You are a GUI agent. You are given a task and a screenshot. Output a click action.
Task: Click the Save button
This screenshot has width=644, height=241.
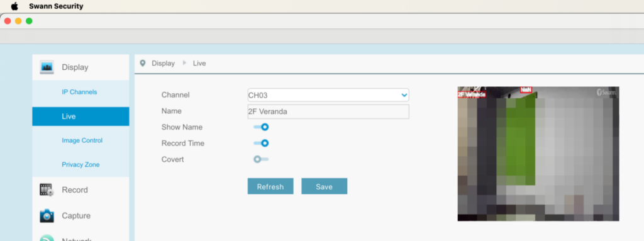click(x=324, y=186)
